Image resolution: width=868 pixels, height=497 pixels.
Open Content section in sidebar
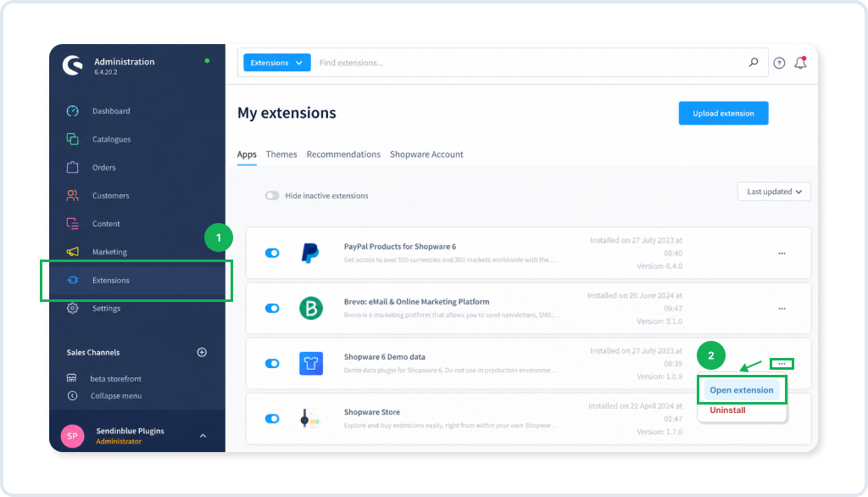coord(106,224)
